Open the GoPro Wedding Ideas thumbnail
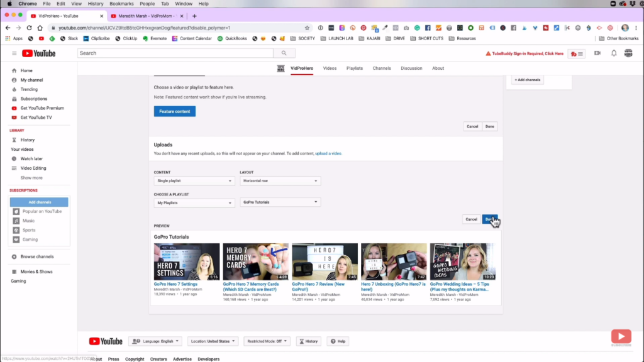 point(463,262)
